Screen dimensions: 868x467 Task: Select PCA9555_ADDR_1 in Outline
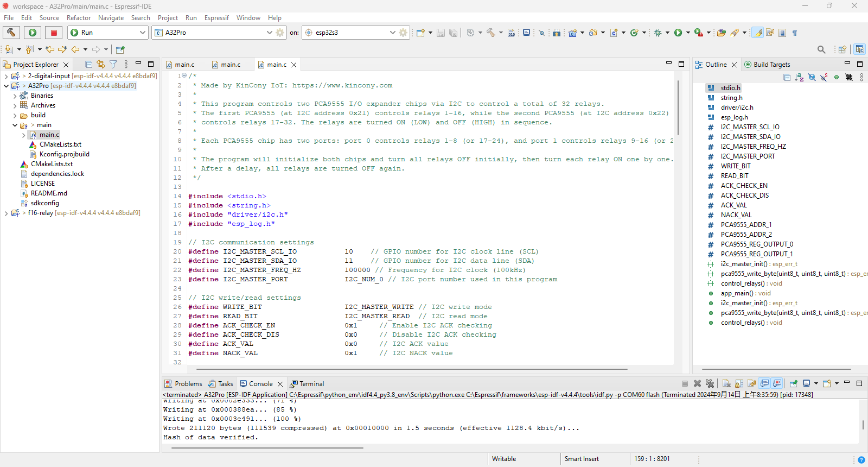point(746,225)
